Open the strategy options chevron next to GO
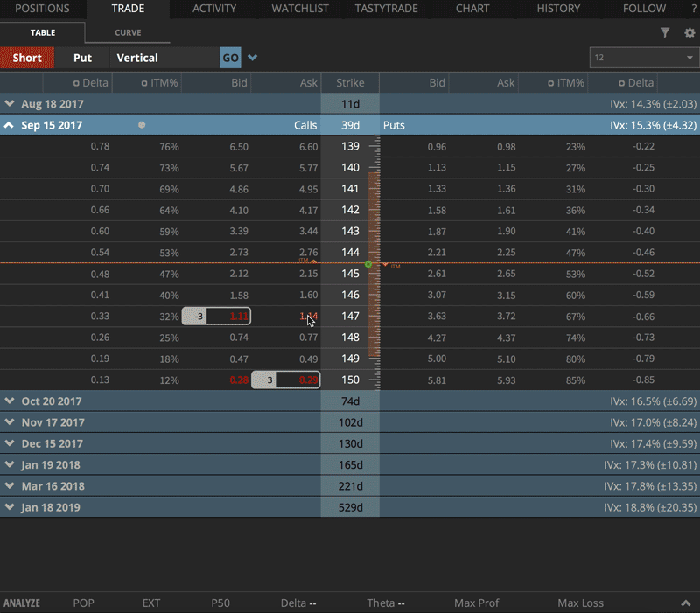 click(253, 58)
